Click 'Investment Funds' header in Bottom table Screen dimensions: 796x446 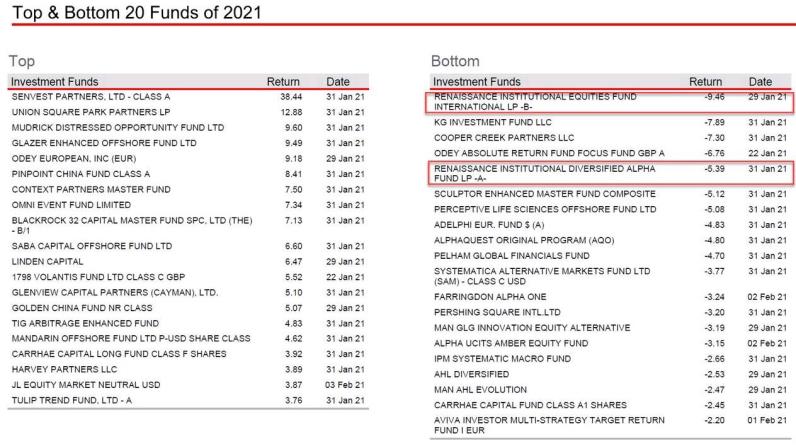477,82
